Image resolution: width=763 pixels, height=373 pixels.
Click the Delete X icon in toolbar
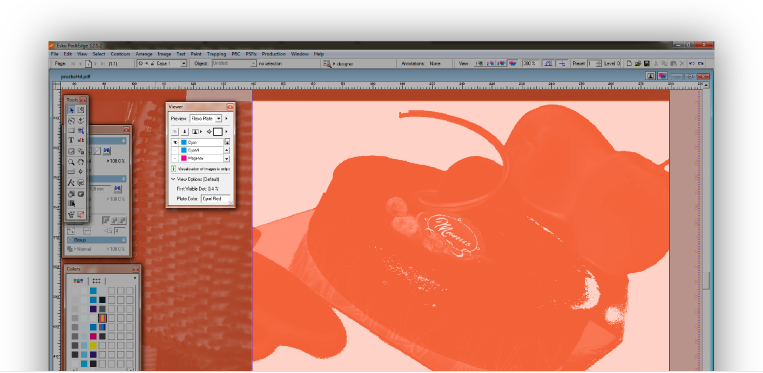pyautogui.click(x=682, y=63)
